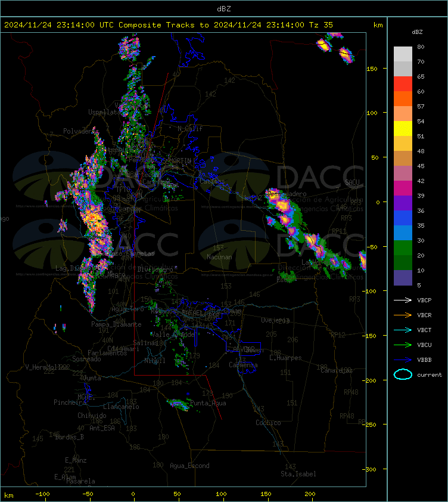Click the 'L.Huarpes' map label
This screenshot has height=502, width=448.
(285, 358)
